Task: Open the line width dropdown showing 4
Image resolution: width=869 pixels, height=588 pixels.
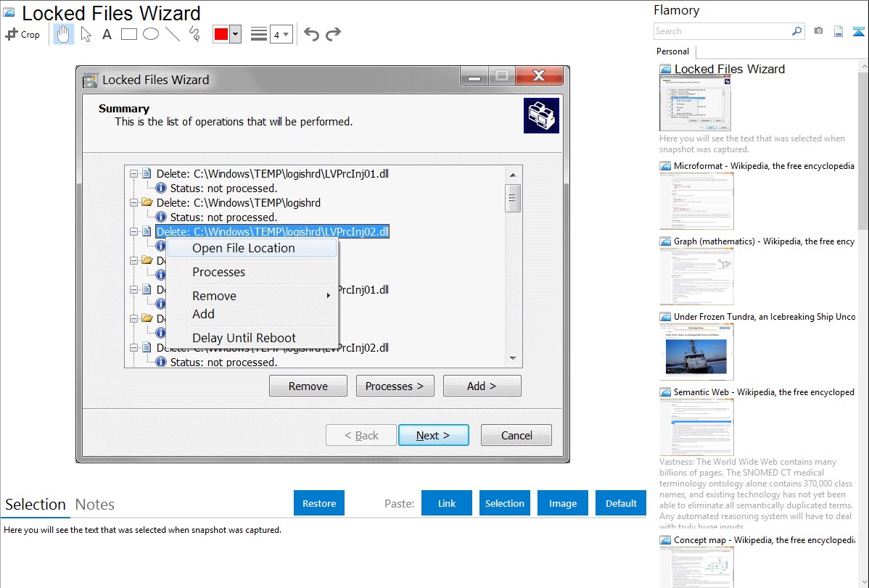Action: tap(281, 34)
